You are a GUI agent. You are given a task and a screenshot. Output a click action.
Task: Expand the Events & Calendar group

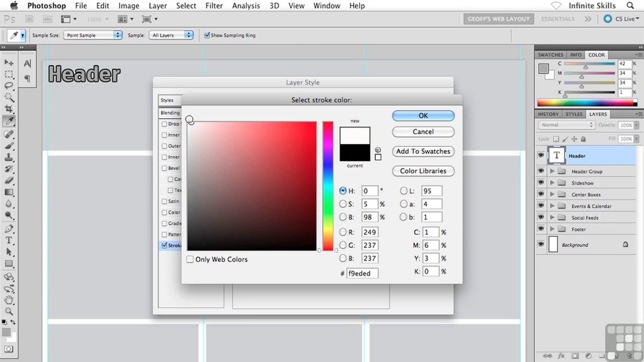[x=552, y=206]
